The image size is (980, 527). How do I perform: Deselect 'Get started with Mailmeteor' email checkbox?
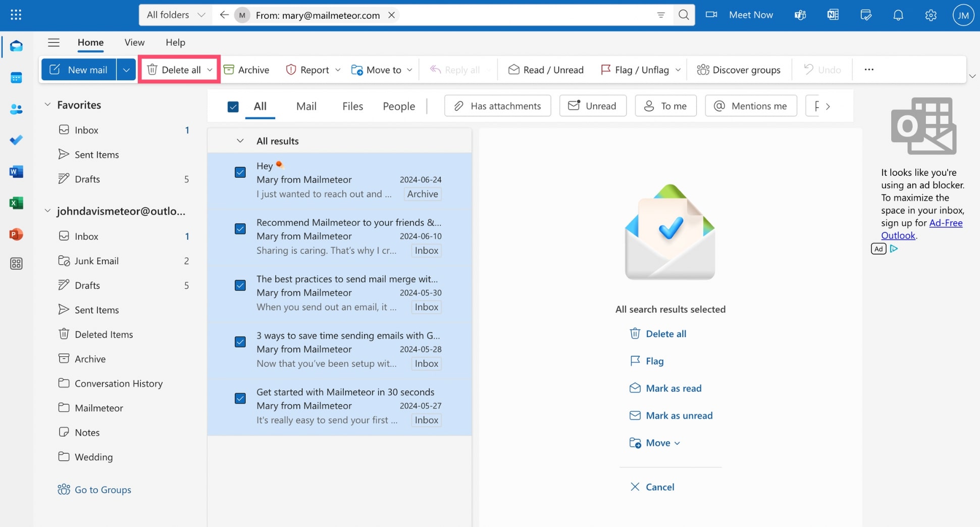240,399
